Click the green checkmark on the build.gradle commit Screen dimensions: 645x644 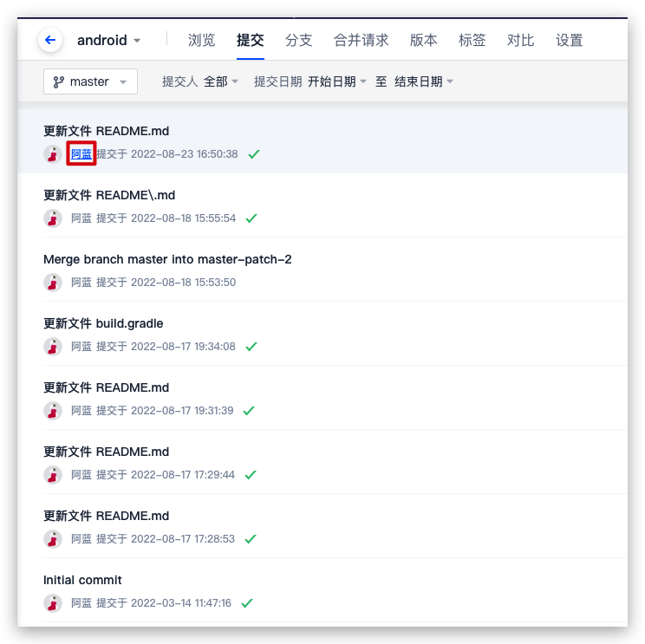pos(251,347)
